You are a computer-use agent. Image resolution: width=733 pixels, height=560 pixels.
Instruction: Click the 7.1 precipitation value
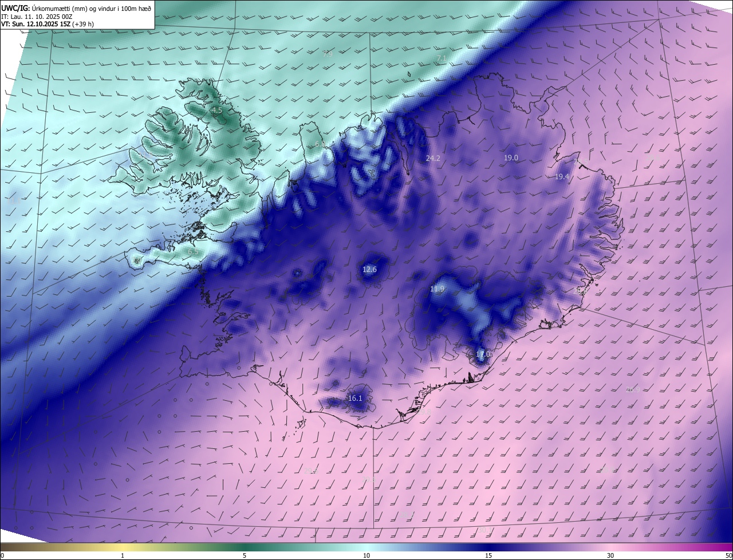pos(442,58)
